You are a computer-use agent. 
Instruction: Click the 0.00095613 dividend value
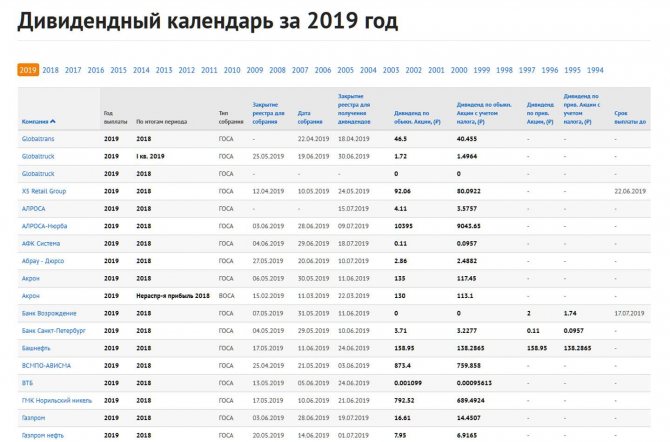474,383
